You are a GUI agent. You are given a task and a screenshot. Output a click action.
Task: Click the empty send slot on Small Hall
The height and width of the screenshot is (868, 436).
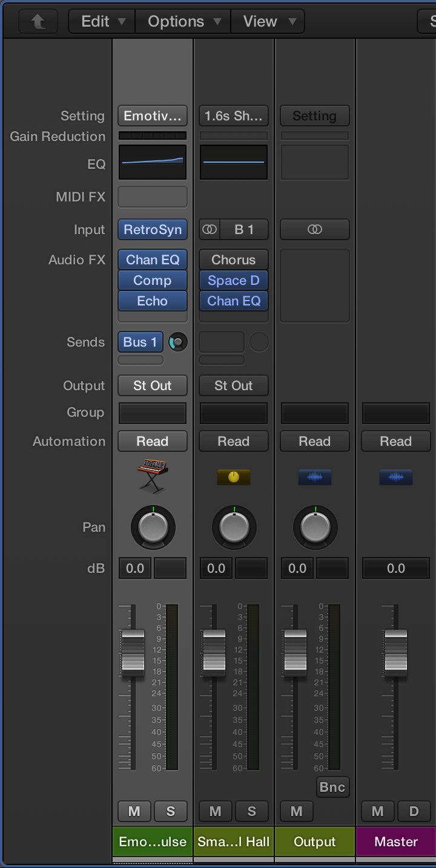click(222, 342)
